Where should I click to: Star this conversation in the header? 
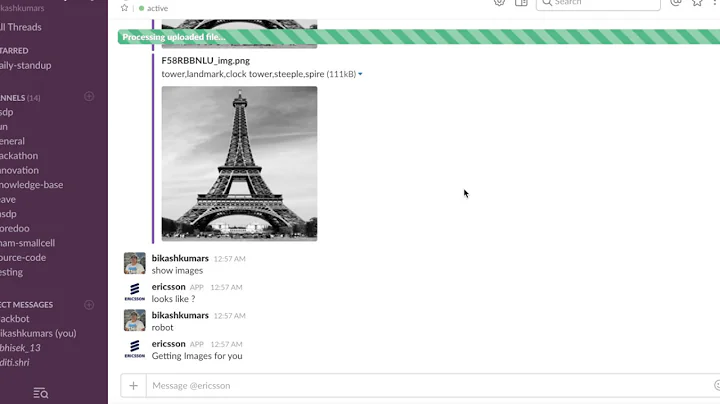click(x=124, y=8)
